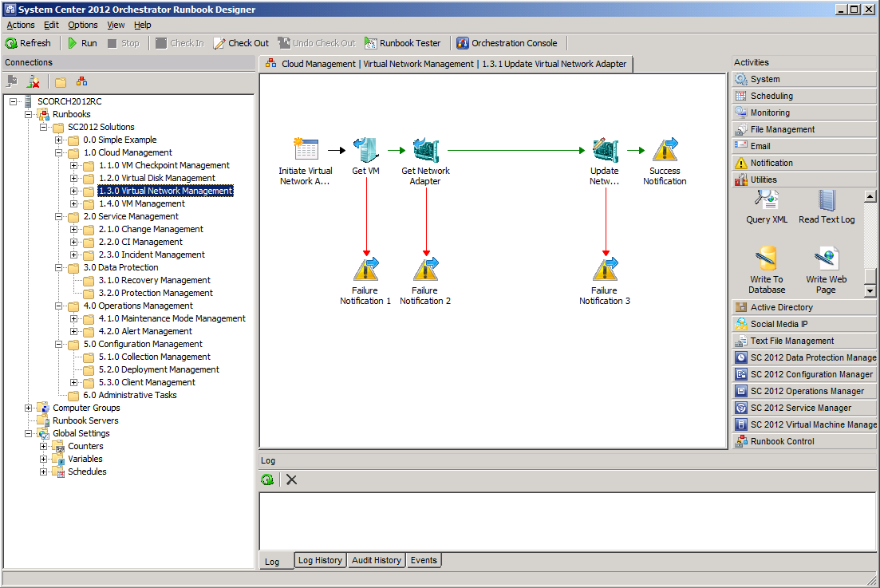This screenshot has width=880, height=588.
Task: Select the Initiate Virtual Network Adapter activity
Action: tap(306, 161)
